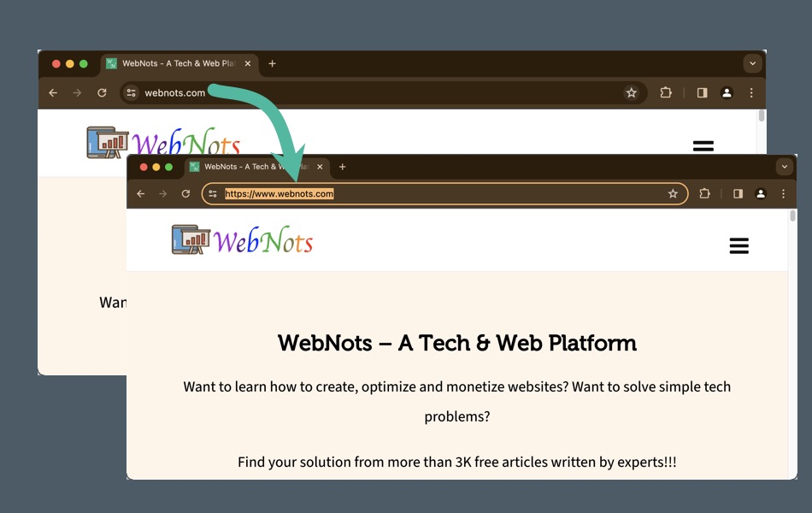Click the WebNots logo in the rear window
The image size is (812, 513).
point(163,141)
